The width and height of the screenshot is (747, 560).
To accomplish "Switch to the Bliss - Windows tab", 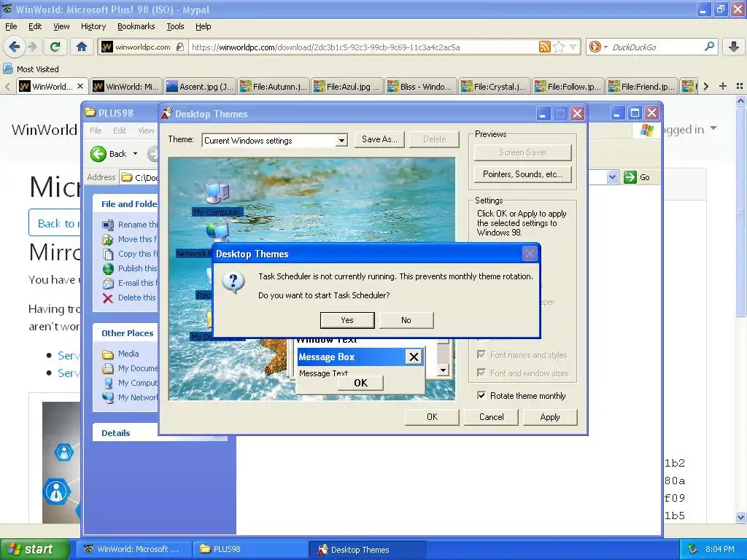I will pos(420,86).
